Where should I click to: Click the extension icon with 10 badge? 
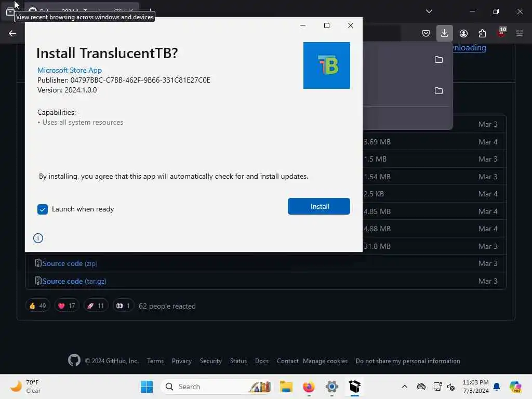tap(501, 33)
